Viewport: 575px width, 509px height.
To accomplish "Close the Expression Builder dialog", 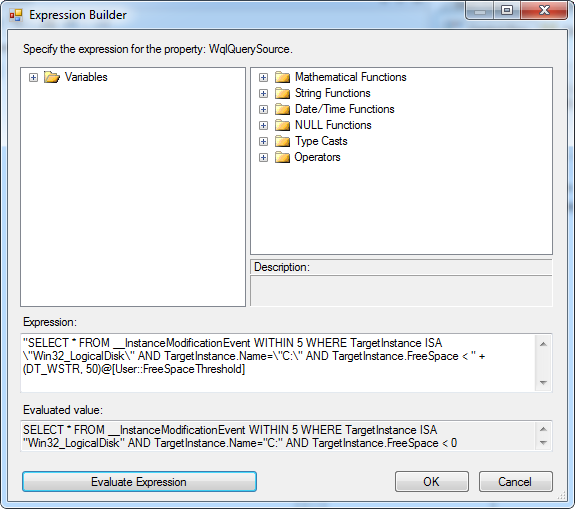I will (x=544, y=10).
